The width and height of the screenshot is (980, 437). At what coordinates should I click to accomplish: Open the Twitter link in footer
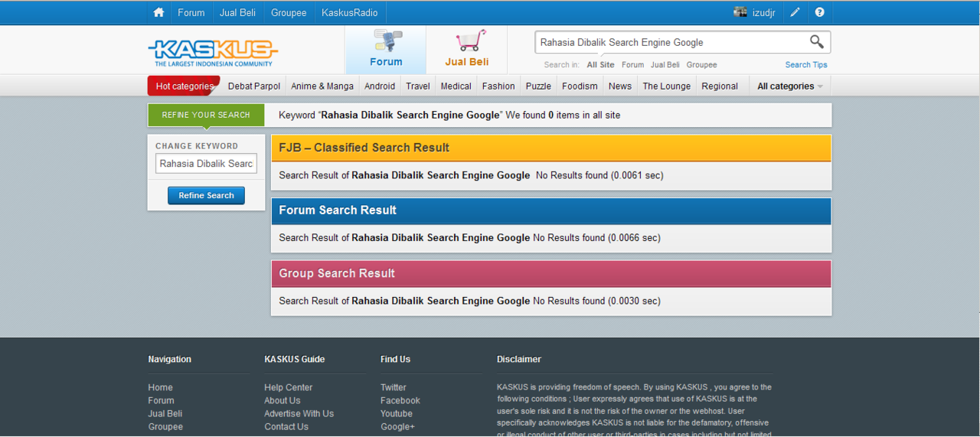394,387
